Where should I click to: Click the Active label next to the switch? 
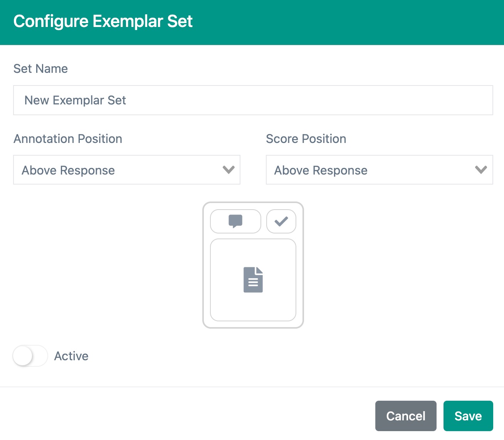tap(71, 356)
